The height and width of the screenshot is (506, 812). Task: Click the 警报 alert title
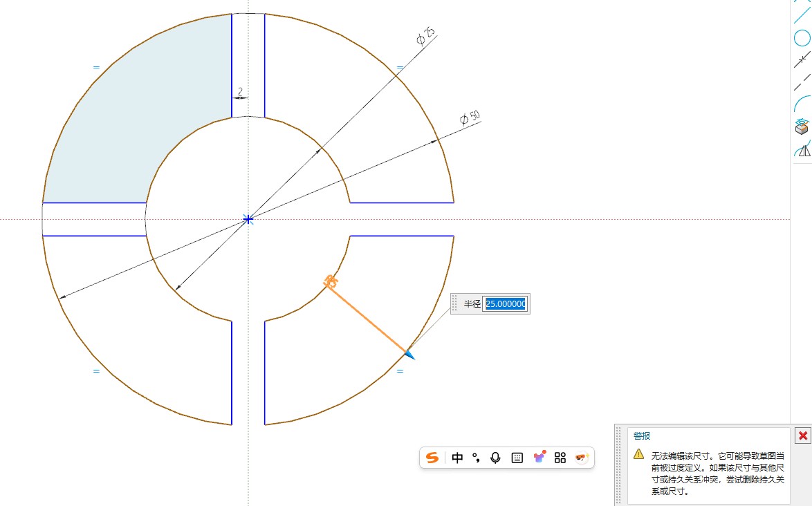coord(642,436)
